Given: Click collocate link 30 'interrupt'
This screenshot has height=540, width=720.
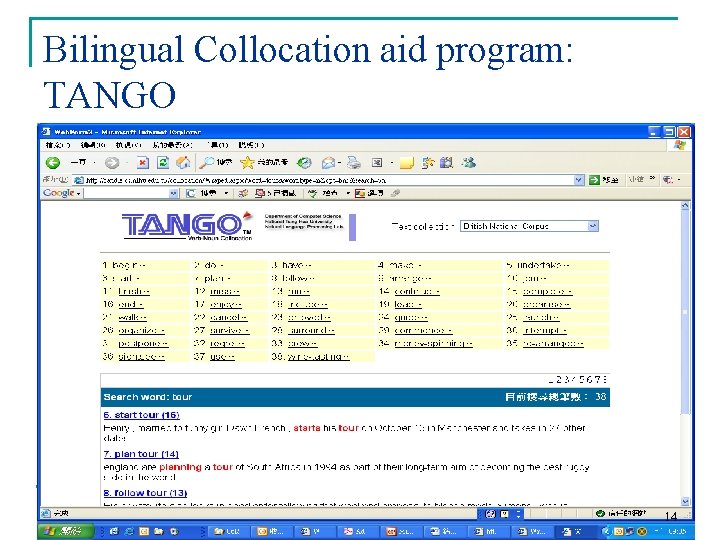Looking at the screenshot, I should pos(545,330).
